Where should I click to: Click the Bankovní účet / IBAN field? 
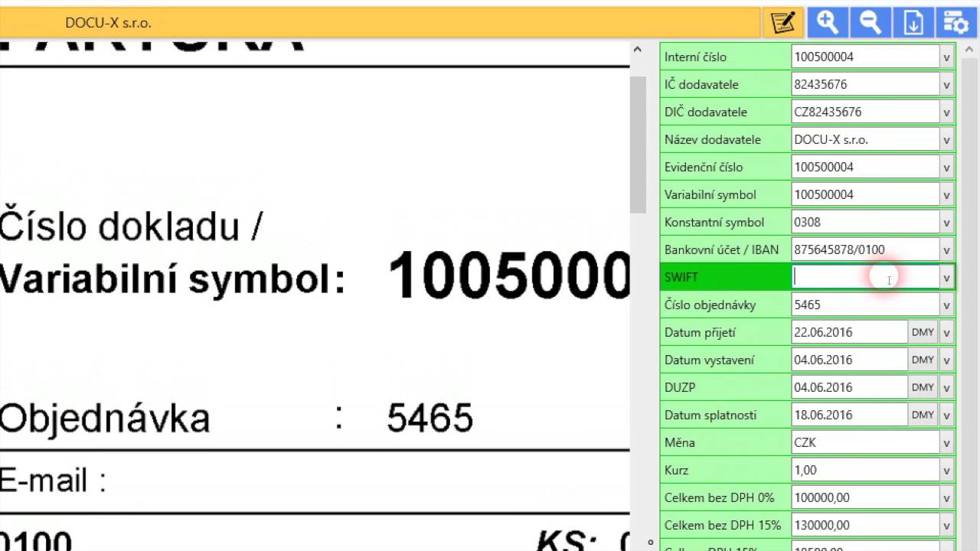tap(865, 249)
